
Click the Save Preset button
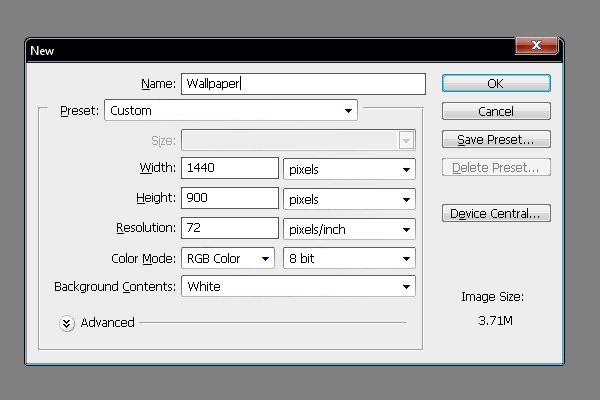(496, 139)
